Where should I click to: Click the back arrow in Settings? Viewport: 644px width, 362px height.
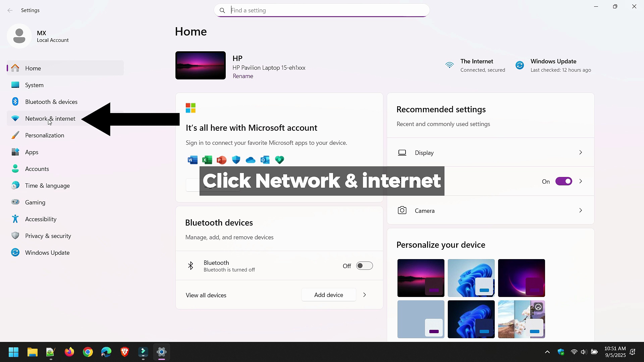pos(10,10)
